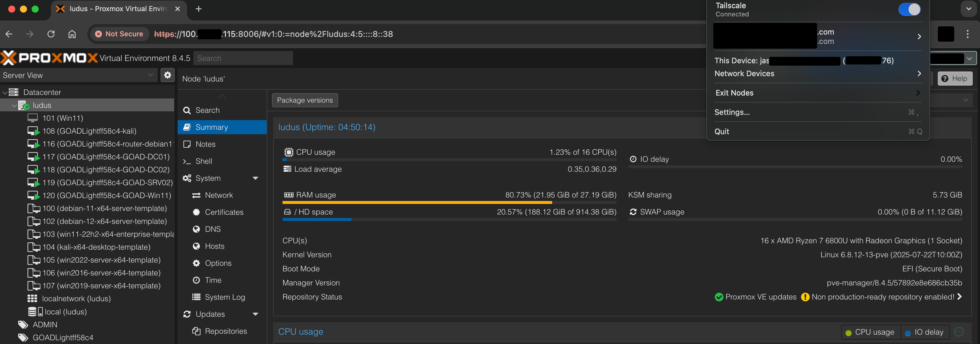Image resolution: width=980 pixels, height=344 pixels.
Task: Click the ADMIN tag icon
Action: [x=23, y=325]
